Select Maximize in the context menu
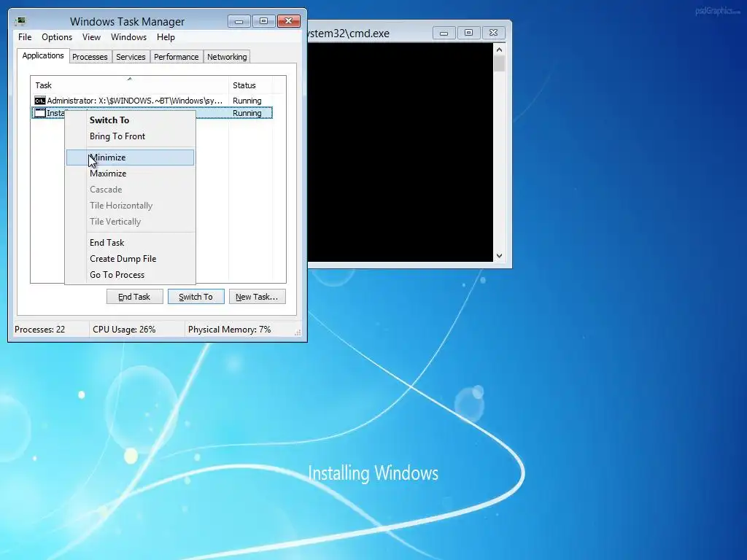747x560 pixels. click(130, 174)
